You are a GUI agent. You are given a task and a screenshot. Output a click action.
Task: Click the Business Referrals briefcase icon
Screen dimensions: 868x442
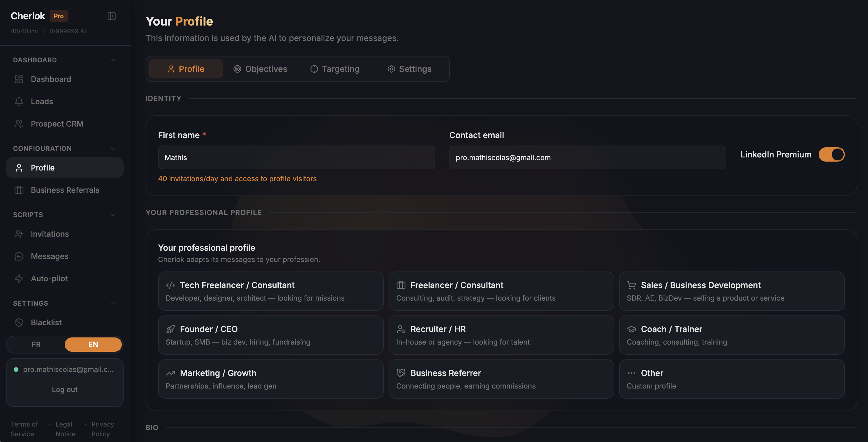[x=19, y=190]
